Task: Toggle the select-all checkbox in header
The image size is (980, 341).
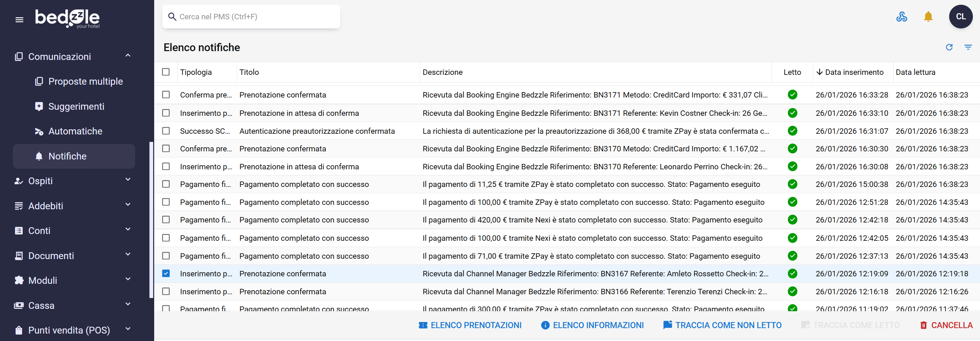Action: tap(166, 72)
